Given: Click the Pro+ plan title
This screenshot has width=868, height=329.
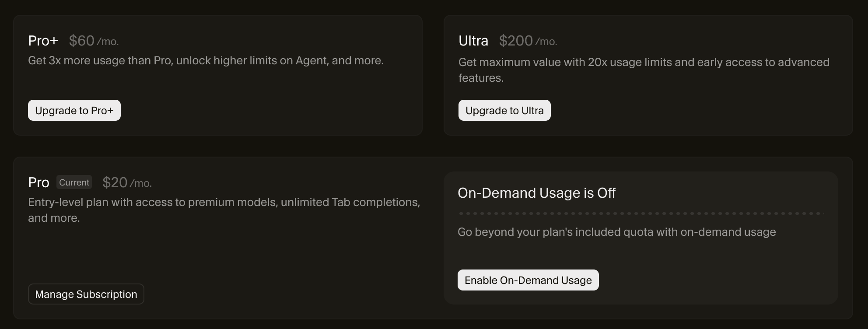Looking at the screenshot, I should click(x=43, y=41).
